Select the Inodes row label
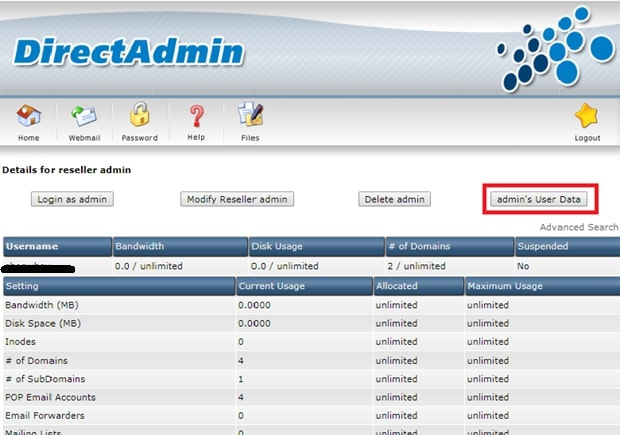620x435 pixels. [x=20, y=341]
